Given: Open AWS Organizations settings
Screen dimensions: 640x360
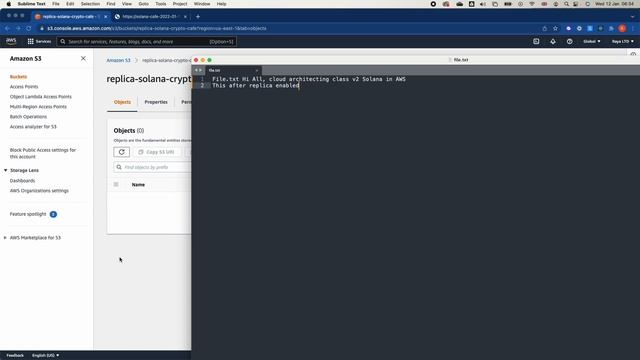Looking at the screenshot, I should point(39,191).
